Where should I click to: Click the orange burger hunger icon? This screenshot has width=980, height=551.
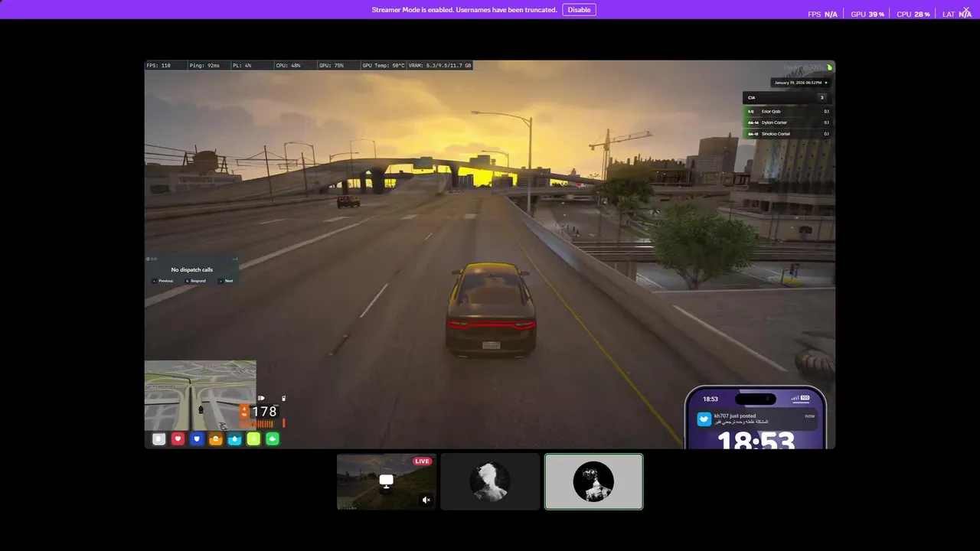(x=216, y=439)
